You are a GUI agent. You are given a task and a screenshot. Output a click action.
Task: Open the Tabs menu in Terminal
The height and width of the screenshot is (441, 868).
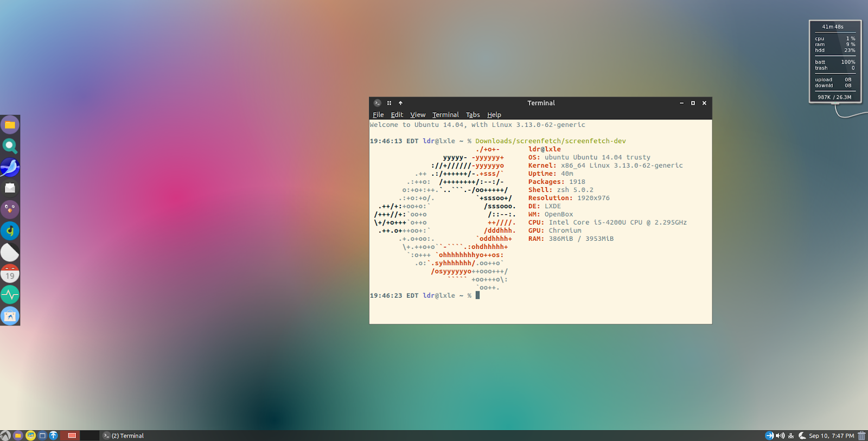[x=473, y=114]
